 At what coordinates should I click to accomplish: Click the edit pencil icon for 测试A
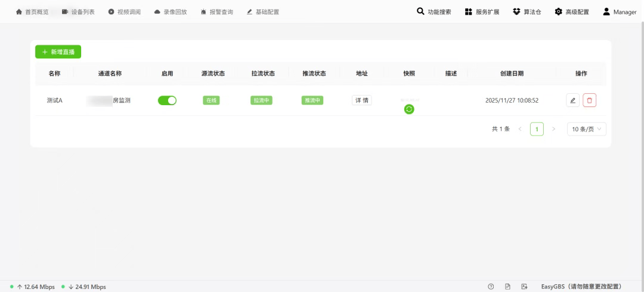tap(572, 100)
